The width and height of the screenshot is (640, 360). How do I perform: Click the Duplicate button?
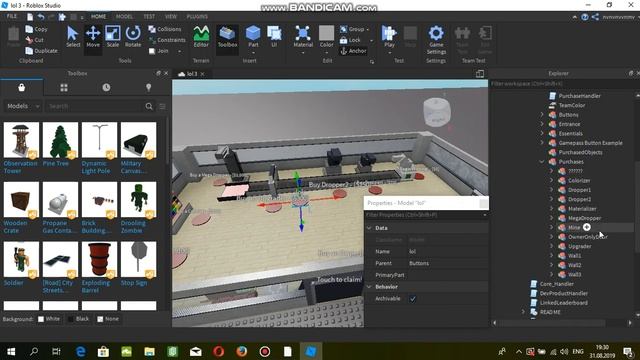tap(41, 51)
